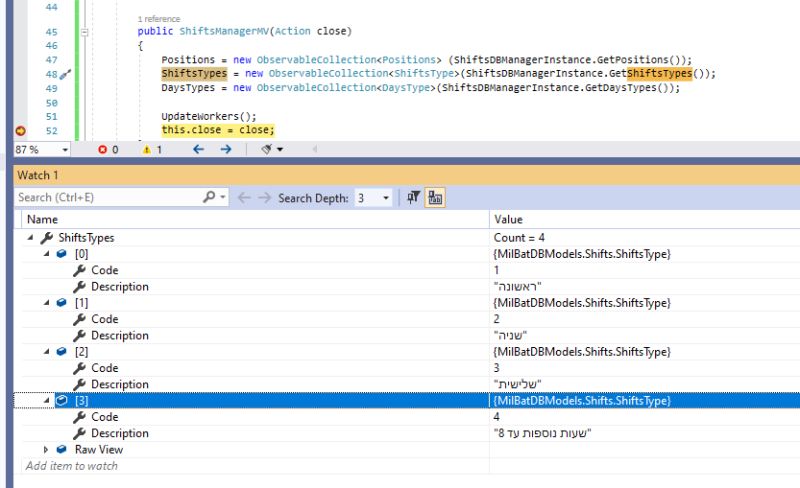Toggle the pinned properties filter icon
This screenshot has width=800, height=488.
[413, 197]
